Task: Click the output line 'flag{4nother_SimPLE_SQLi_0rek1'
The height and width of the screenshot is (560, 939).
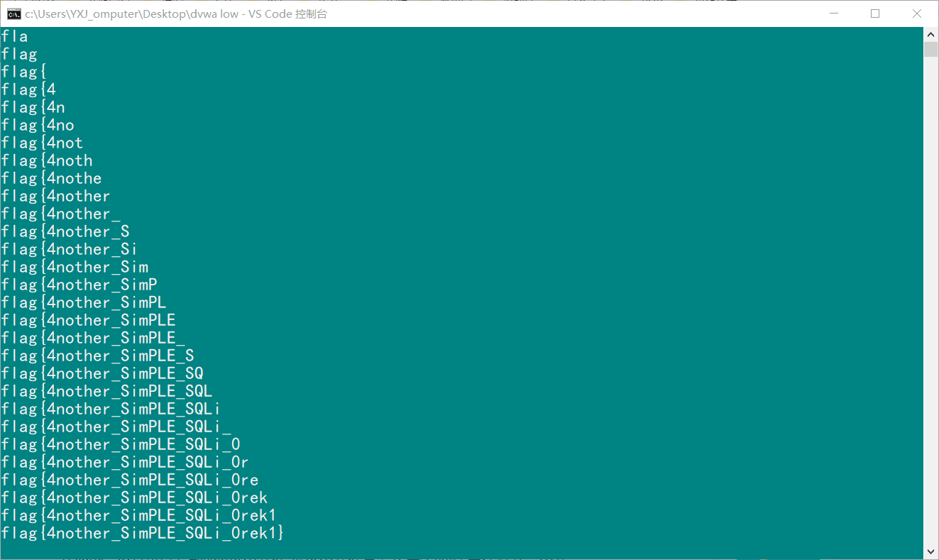Action: [x=139, y=515]
